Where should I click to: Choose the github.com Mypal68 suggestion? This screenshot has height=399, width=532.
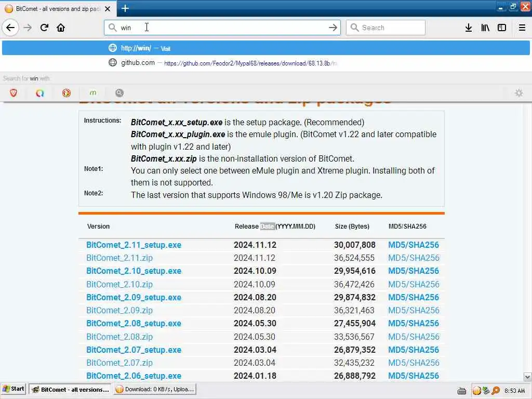(x=265, y=63)
